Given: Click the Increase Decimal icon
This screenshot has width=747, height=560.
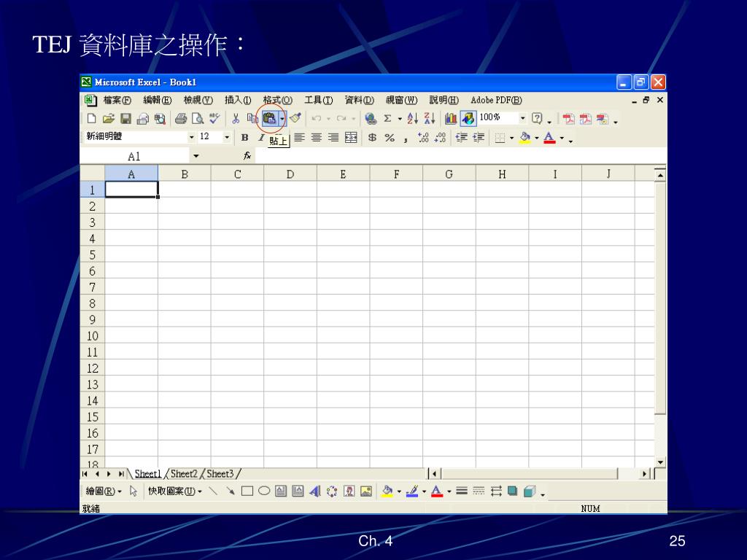Looking at the screenshot, I should [423, 138].
